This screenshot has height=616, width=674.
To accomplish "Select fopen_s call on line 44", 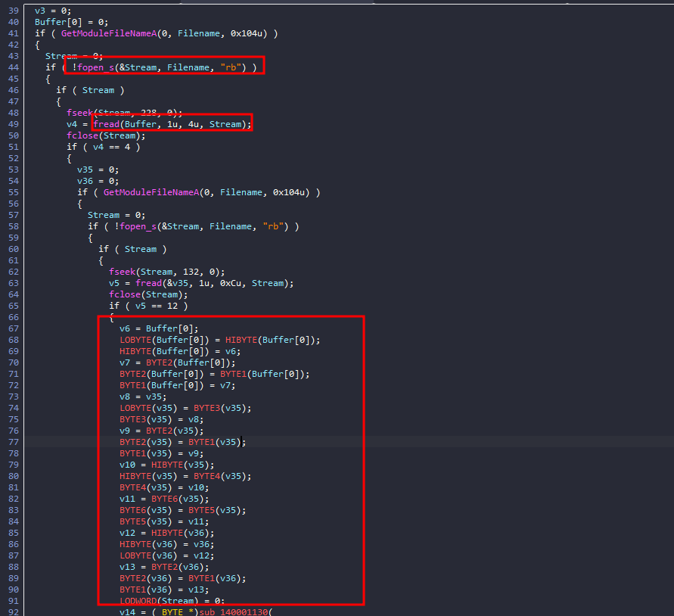I will 96,67.
